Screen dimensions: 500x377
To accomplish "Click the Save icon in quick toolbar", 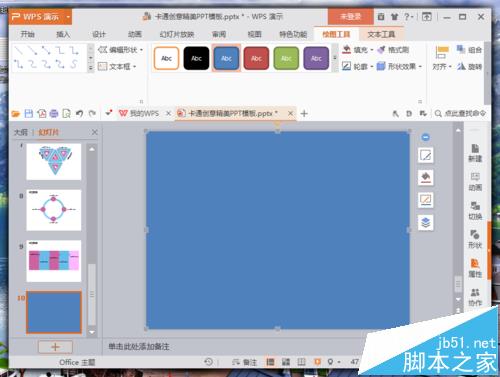I will [29, 114].
